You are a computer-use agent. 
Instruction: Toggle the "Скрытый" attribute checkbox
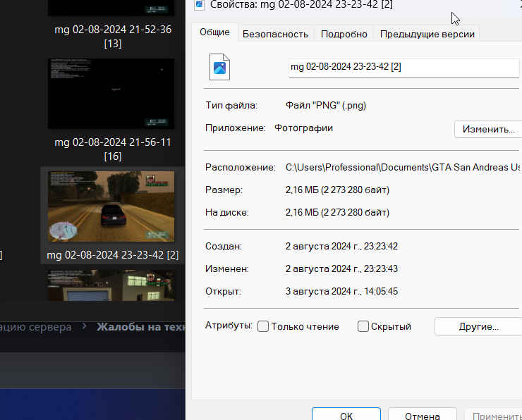tap(363, 326)
